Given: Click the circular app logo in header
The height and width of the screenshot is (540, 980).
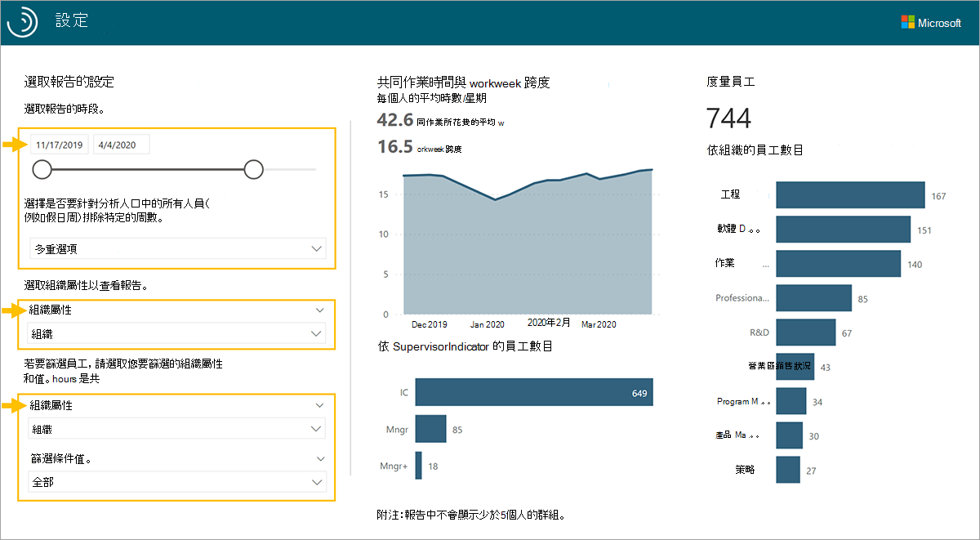Looking at the screenshot, I should coord(23,21).
